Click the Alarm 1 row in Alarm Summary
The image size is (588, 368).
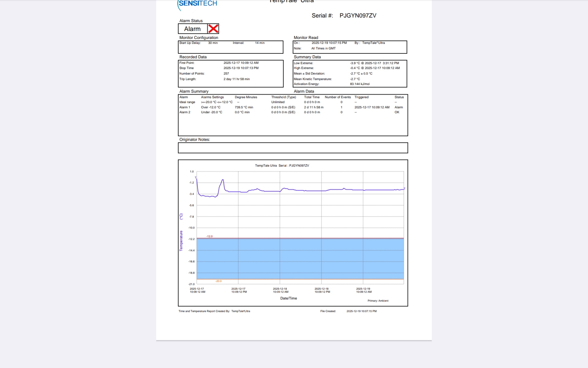click(185, 107)
